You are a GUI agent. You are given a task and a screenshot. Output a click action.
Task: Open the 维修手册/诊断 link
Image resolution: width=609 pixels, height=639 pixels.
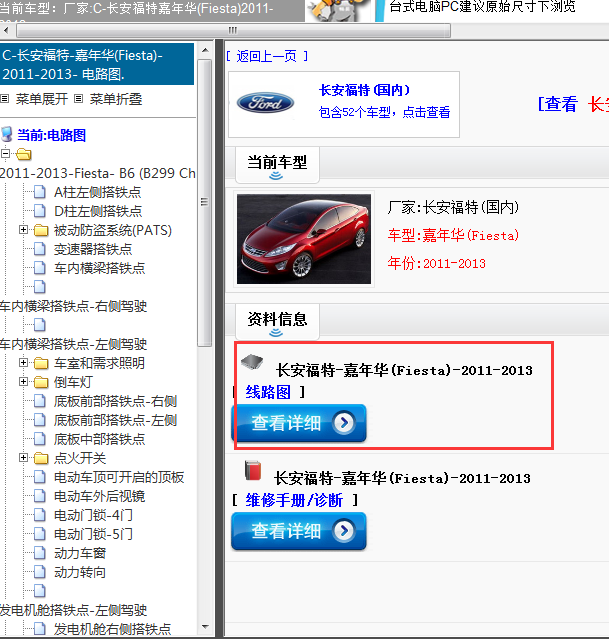tap(294, 500)
